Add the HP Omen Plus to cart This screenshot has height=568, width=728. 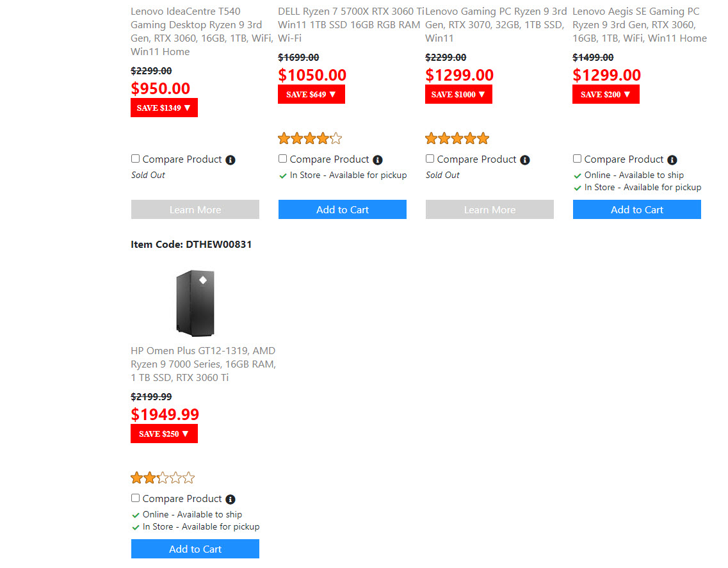[195, 549]
